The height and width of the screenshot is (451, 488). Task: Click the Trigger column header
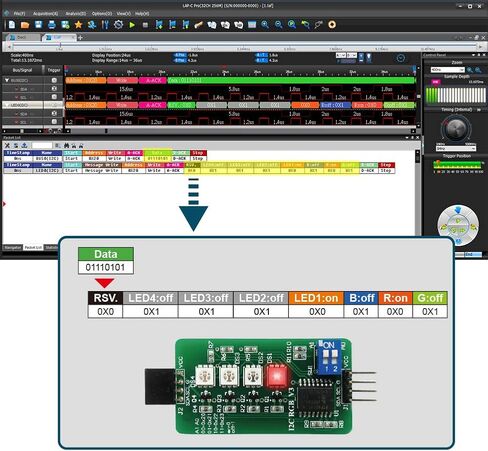pos(54,70)
